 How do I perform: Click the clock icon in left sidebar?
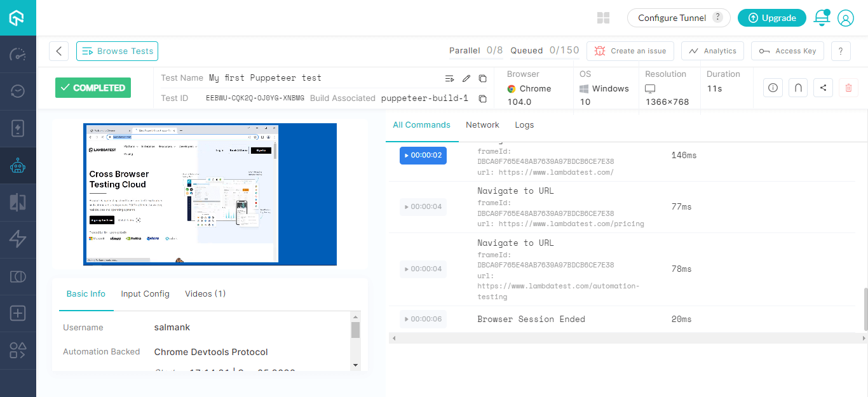point(18,91)
